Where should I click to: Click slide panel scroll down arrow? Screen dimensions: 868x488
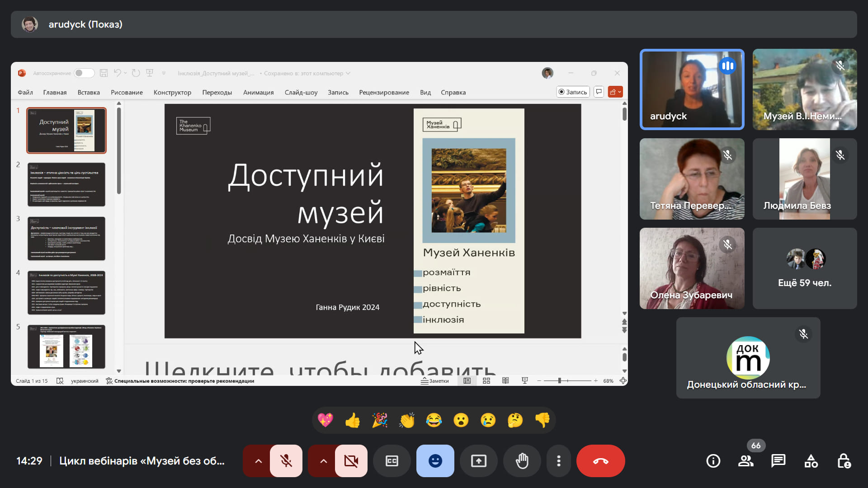119,371
